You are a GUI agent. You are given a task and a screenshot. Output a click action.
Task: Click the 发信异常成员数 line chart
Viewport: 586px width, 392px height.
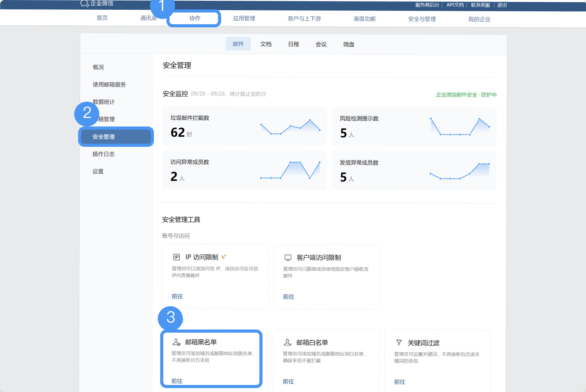(x=459, y=171)
